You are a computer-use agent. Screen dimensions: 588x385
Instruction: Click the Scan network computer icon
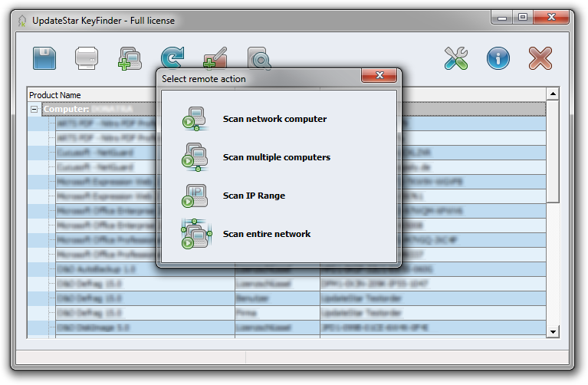point(195,119)
